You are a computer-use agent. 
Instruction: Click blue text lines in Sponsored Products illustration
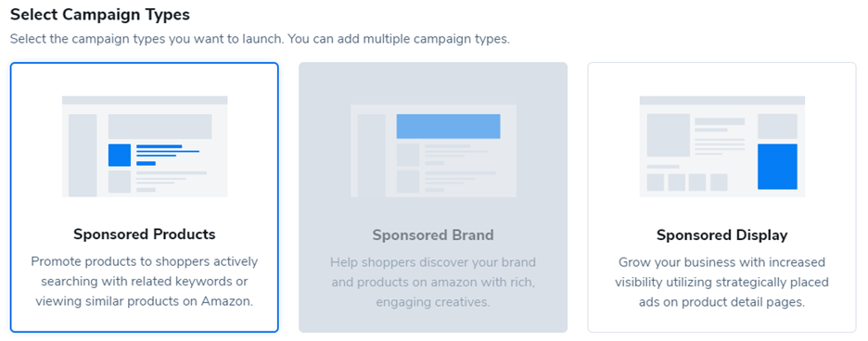168,155
